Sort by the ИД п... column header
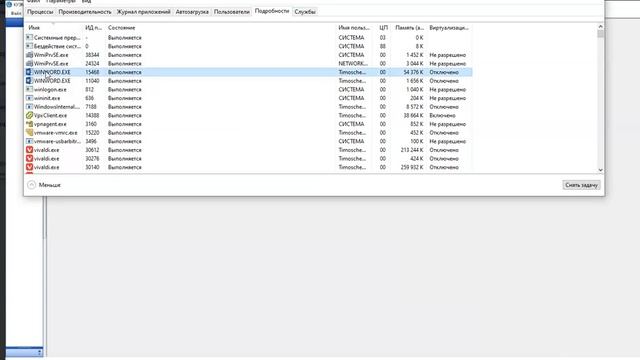This screenshot has height=360, width=640. tap(94, 28)
